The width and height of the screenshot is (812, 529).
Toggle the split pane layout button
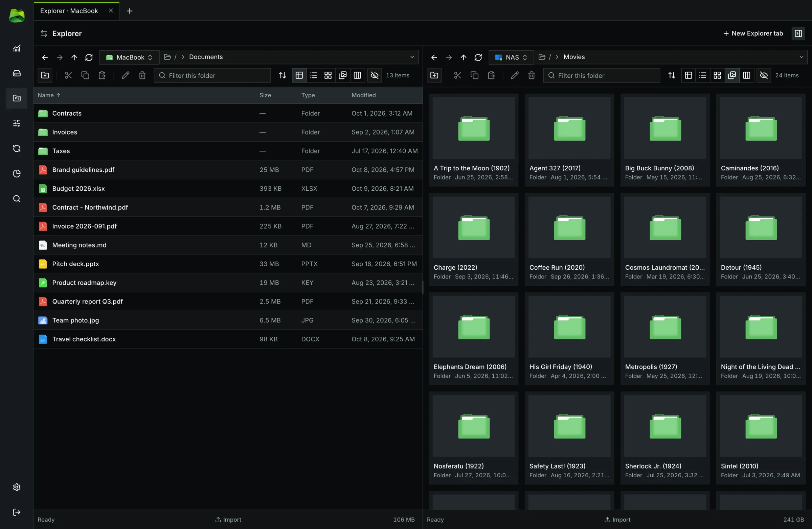point(798,33)
